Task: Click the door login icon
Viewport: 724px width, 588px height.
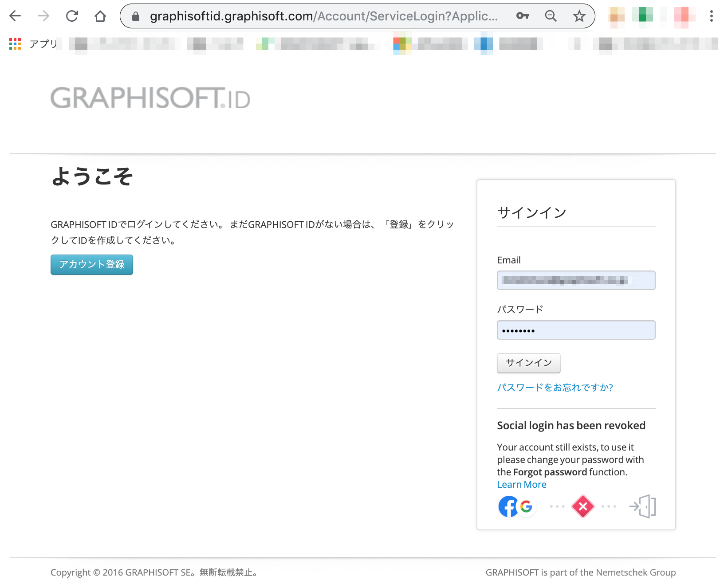Action: coord(642,506)
